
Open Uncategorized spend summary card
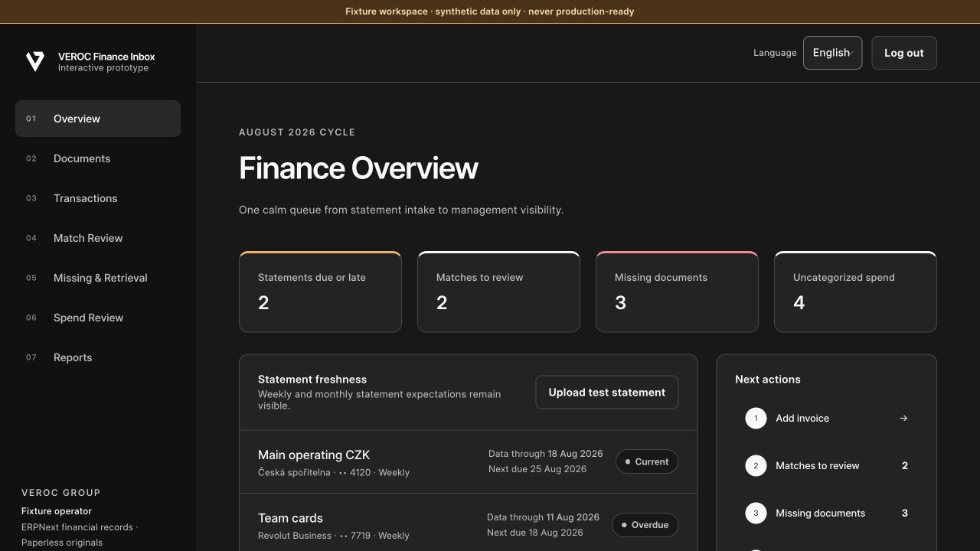pyautogui.click(x=855, y=292)
